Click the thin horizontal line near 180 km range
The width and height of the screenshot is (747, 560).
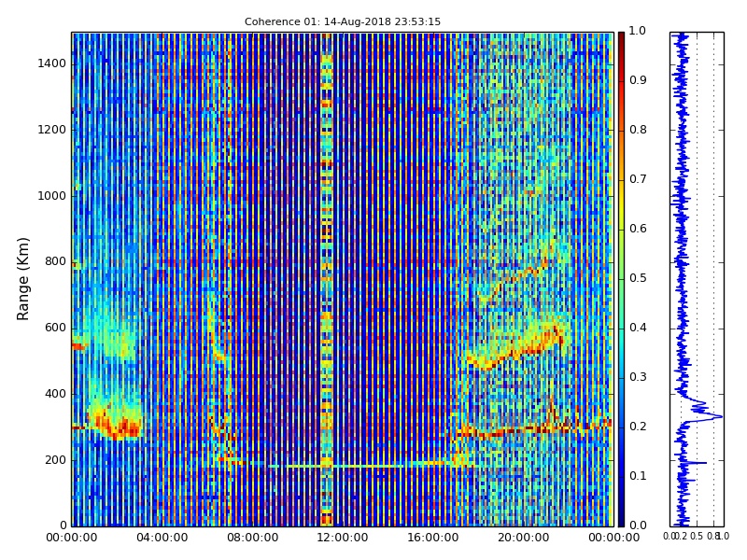(x=343, y=466)
